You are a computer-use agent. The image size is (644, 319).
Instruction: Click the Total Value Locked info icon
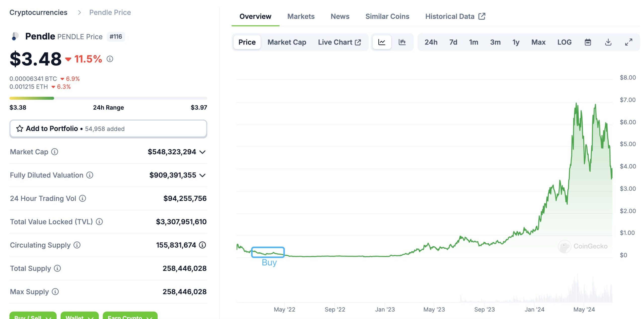point(99,222)
